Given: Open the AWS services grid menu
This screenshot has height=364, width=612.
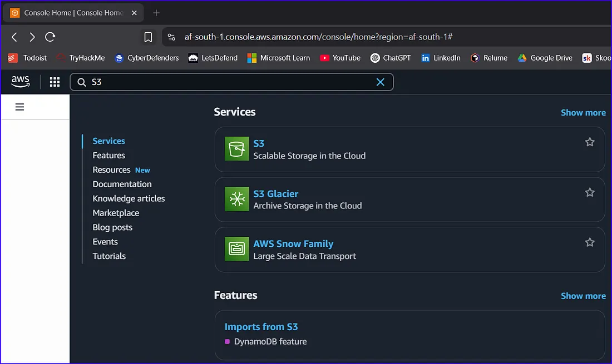Looking at the screenshot, I should (55, 82).
